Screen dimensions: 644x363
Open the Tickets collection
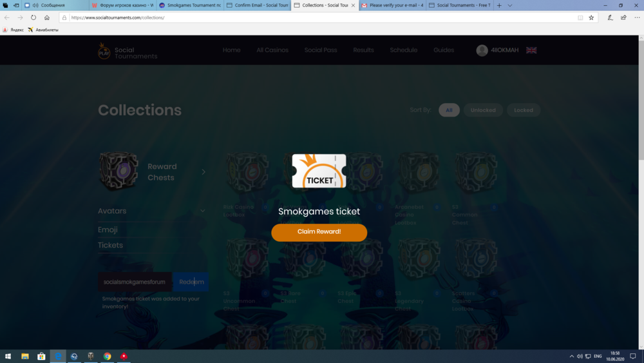110,245
